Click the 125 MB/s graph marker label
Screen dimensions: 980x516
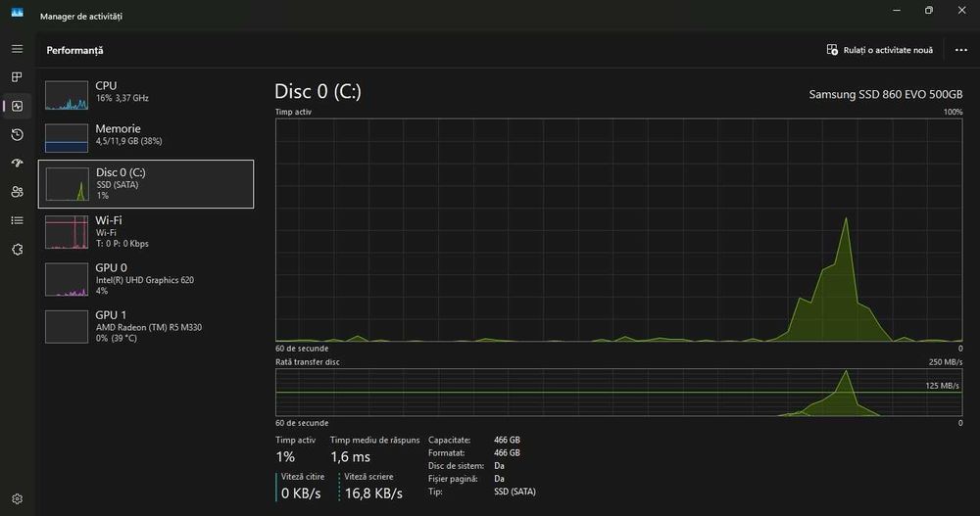(x=942, y=386)
